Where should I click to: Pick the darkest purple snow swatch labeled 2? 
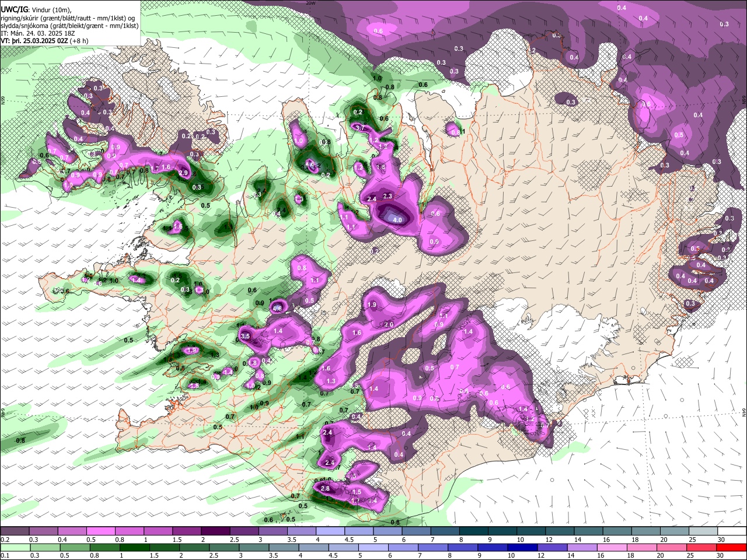coord(215,531)
